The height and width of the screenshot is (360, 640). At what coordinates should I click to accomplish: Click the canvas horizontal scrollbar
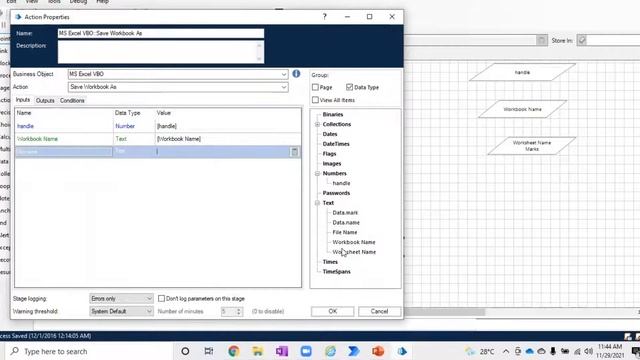tap(445, 312)
